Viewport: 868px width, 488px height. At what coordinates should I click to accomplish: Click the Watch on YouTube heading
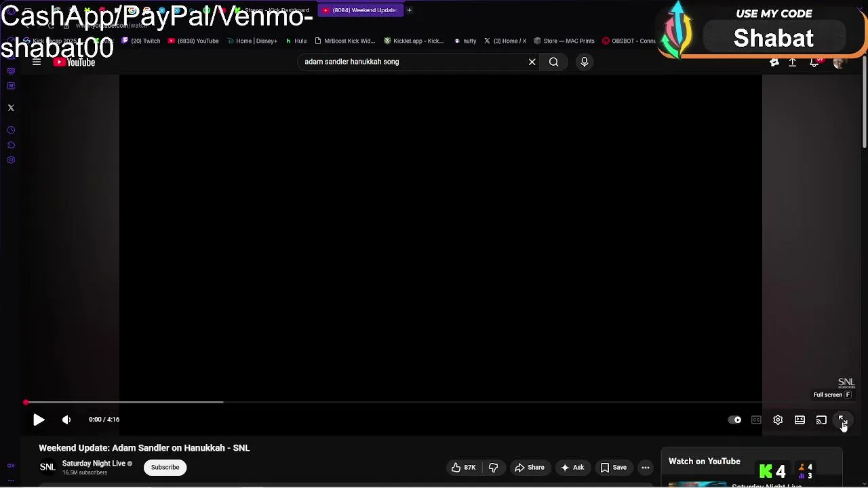click(x=705, y=462)
